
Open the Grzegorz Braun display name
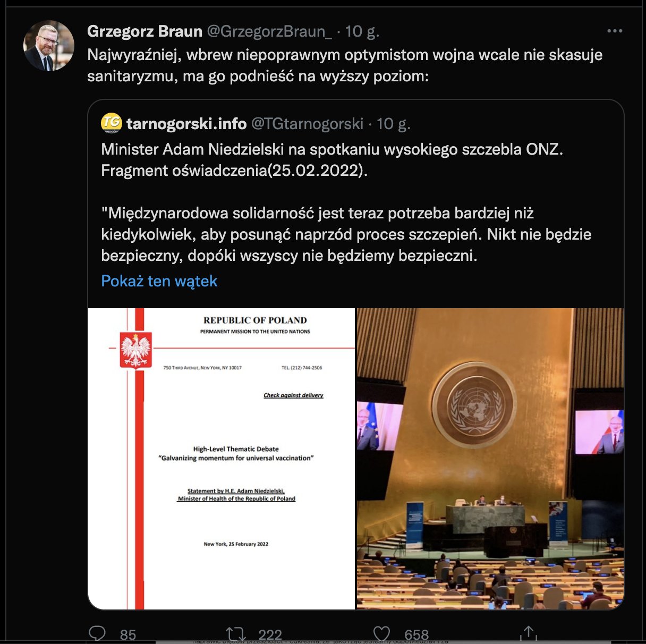(x=144, y=31)
